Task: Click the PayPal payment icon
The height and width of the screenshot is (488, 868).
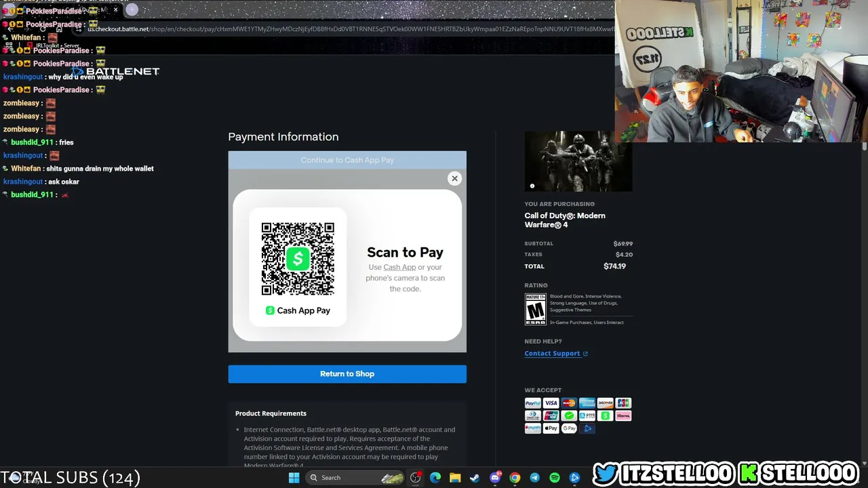Action: click(x=533, y=403)
